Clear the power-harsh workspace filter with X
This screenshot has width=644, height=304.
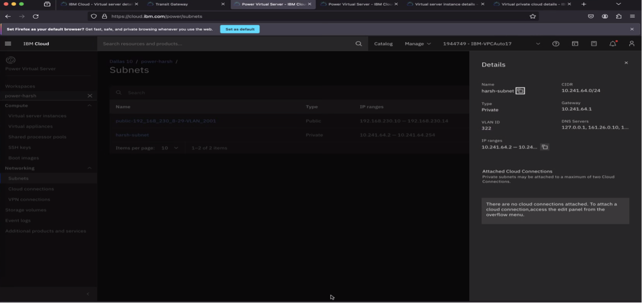(90, 95)
